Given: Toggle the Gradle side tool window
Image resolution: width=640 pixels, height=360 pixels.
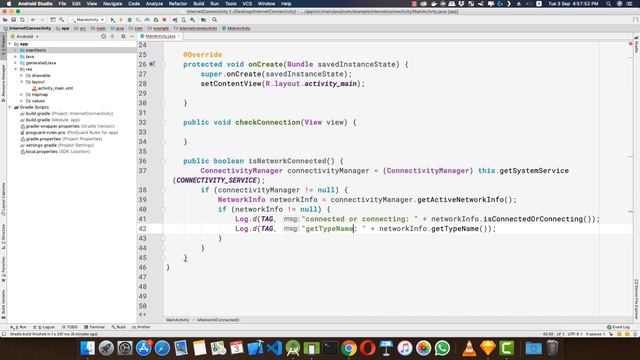Looking at the screenshot, I should click(x=636, y=44).
